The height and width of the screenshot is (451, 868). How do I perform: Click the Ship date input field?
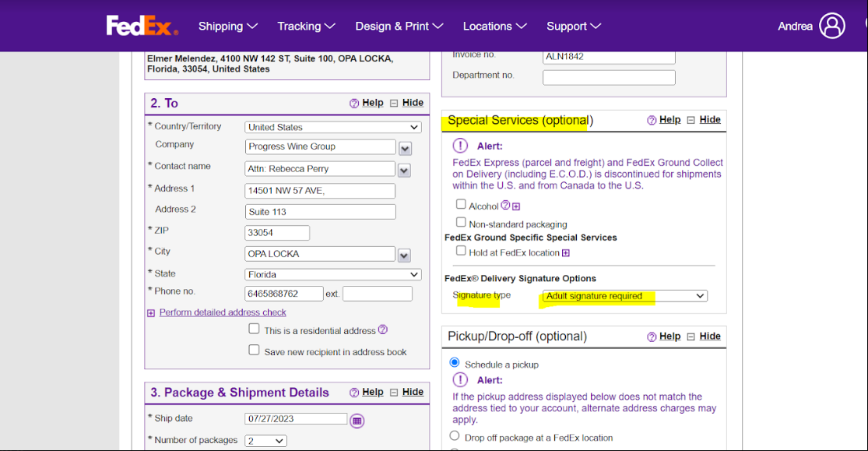296,419
